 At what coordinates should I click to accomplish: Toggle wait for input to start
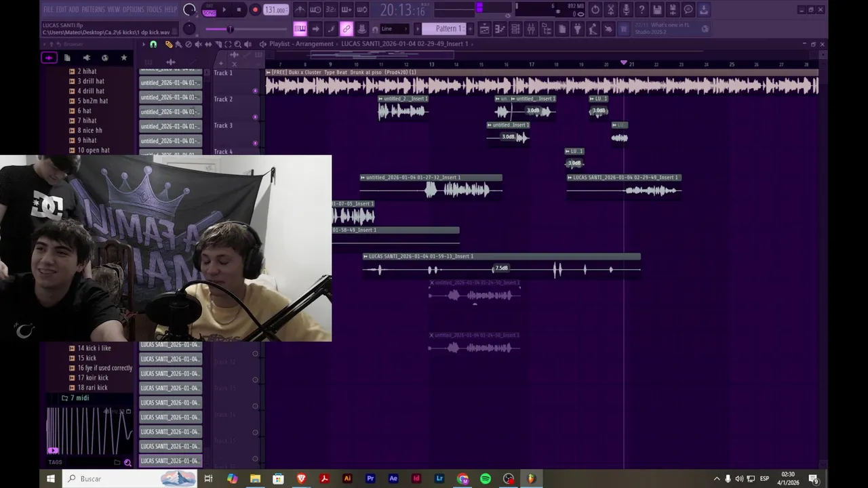pos(315,10)
